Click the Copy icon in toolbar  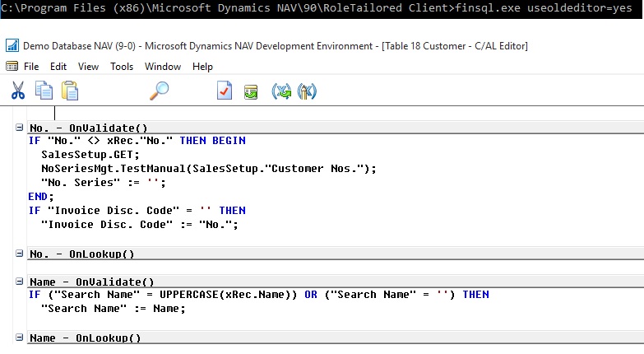click(44, 91)
